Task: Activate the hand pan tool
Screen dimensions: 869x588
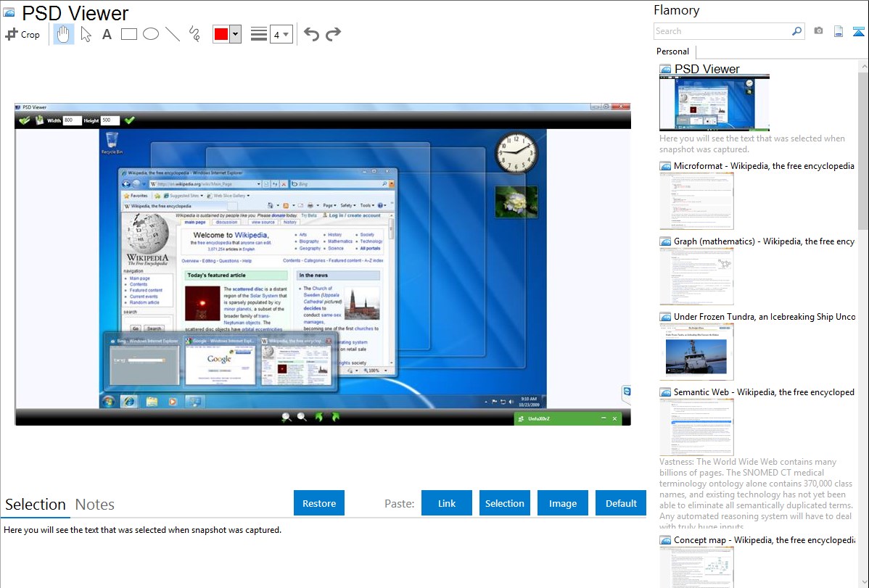Action: pos(64,34)
